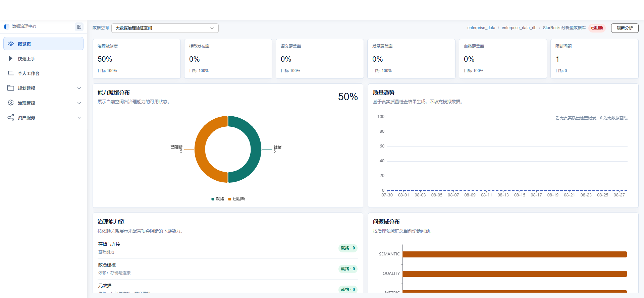Click the gear icon for 治理管控

coord(11,103)
